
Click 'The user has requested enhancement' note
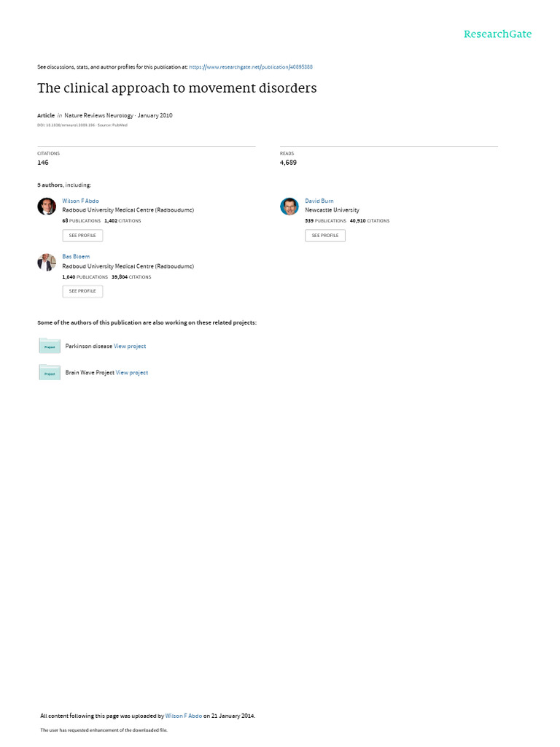104,729
